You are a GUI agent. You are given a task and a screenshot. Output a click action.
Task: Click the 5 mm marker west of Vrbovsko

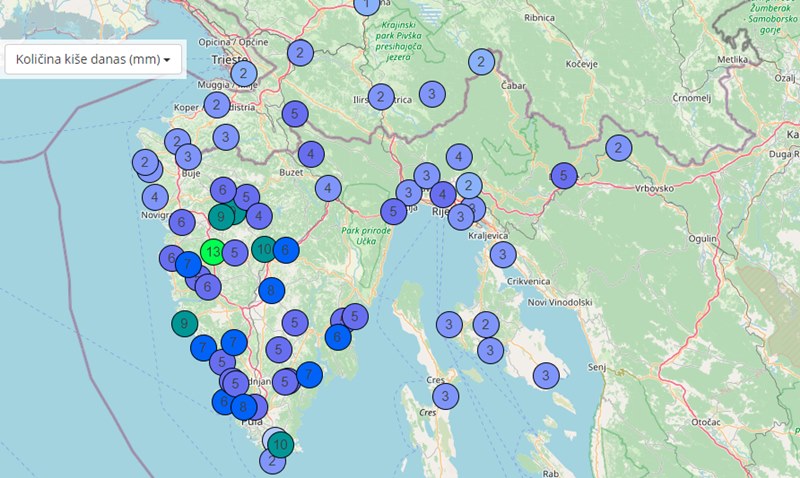[564, 176]
